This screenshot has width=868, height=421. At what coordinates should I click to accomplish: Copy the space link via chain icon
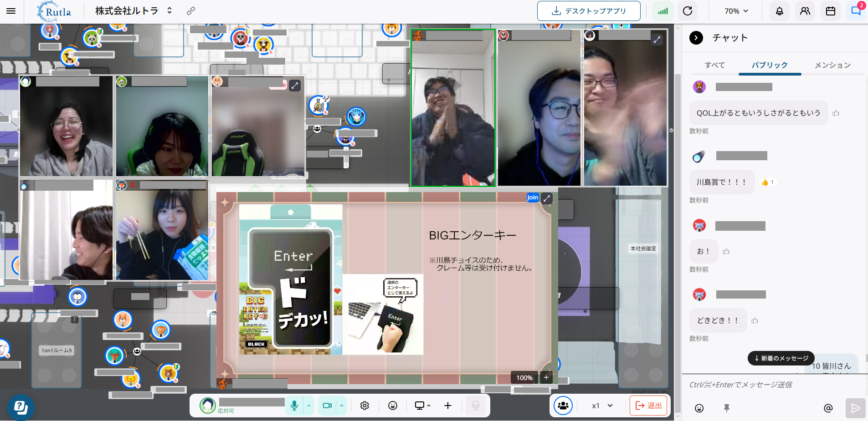(x=191, y=11)
